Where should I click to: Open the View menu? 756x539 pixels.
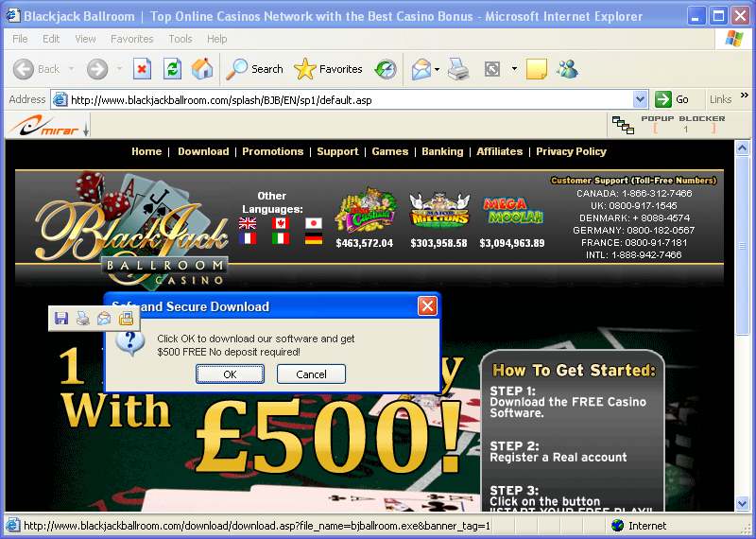[85, 39]
